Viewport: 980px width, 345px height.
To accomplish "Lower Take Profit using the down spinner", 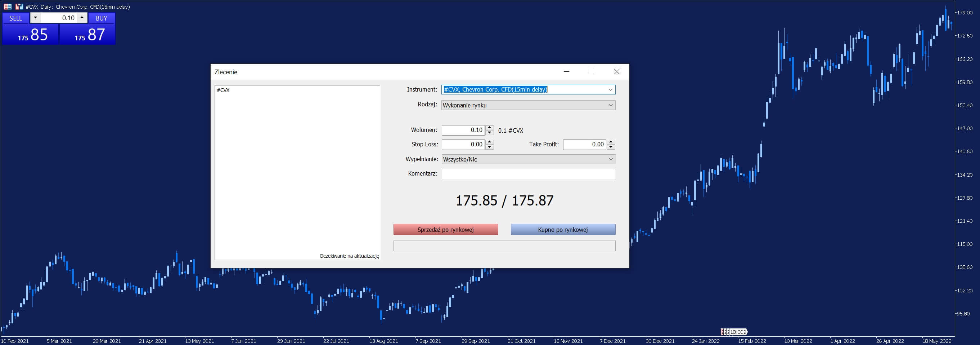I will (611, 147).
